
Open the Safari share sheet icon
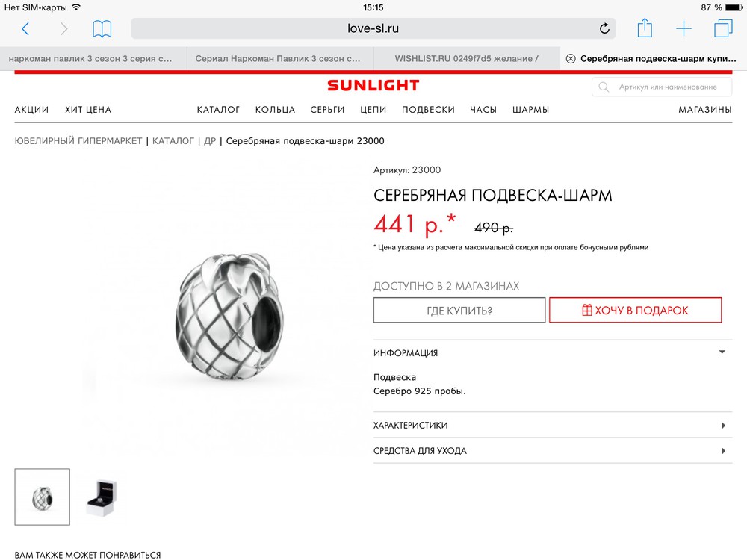645,28
